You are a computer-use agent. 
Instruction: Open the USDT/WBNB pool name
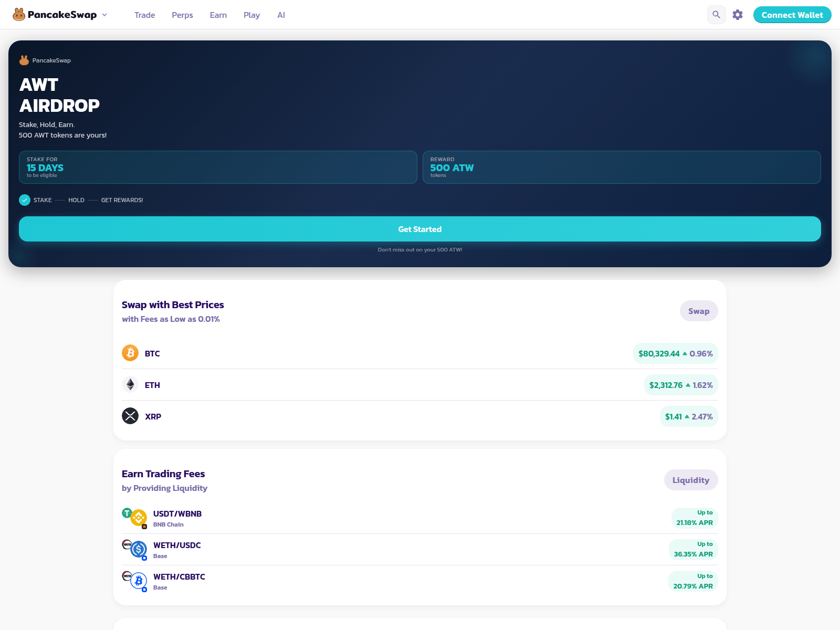point(177,513)
